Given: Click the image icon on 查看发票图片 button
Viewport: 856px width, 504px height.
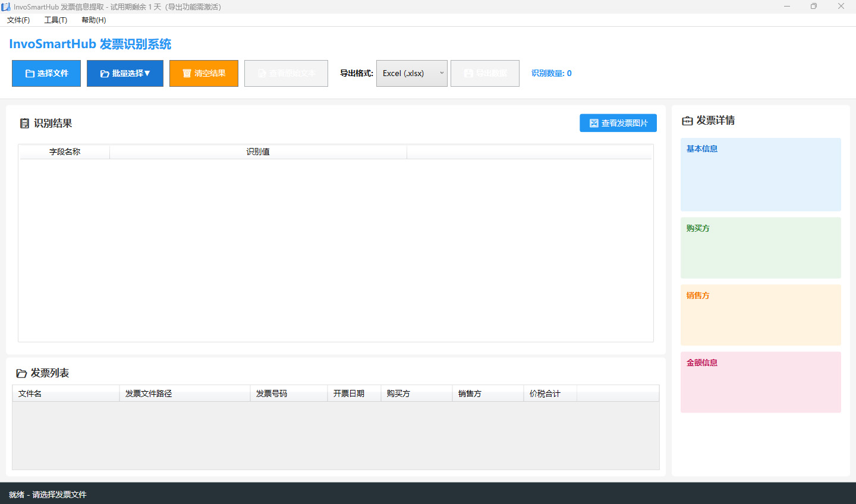Looking at the screenshot, I should tap(594, 123).
